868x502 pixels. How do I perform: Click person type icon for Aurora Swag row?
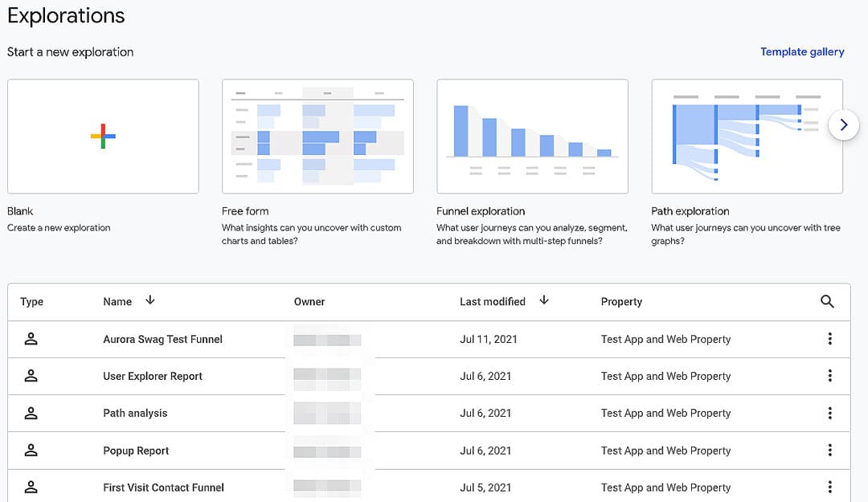click(x=31, y=339)
